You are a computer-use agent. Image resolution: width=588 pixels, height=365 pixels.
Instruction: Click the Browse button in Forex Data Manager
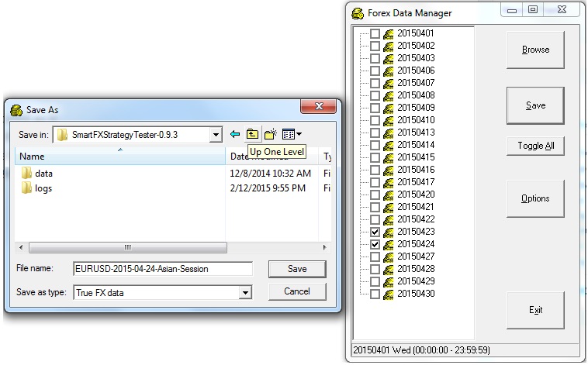(535, 50)
